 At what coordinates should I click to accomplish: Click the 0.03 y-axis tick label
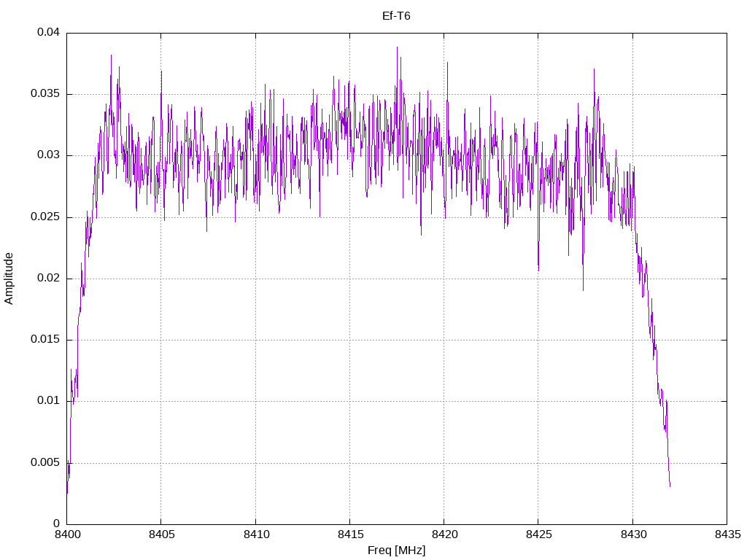click(49, 155)
